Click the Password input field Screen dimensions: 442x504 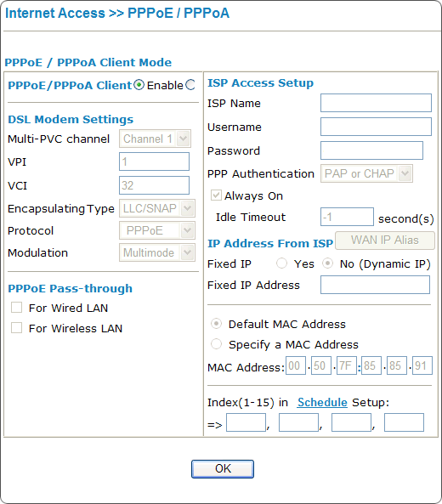tap(371, 150)
